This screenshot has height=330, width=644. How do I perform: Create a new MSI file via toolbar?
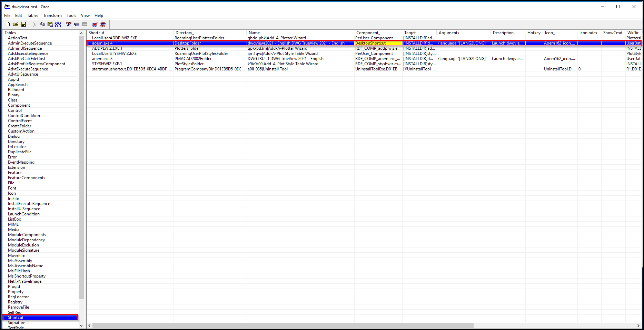8,24
